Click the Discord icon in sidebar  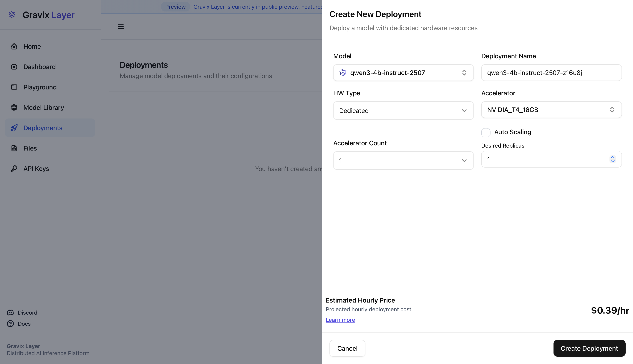tap(11, 313)
